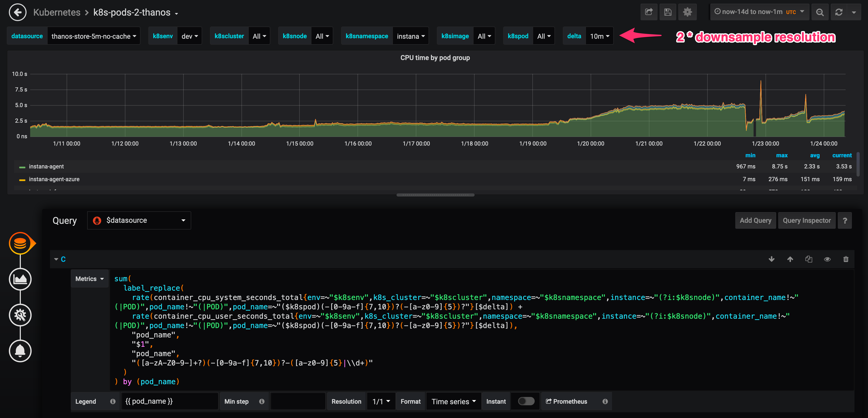The height and width of the screenshot is (418, 868).
Task: Open the Alert tab via bell icon
Action: pyautogui.click(x=20, y=351)
